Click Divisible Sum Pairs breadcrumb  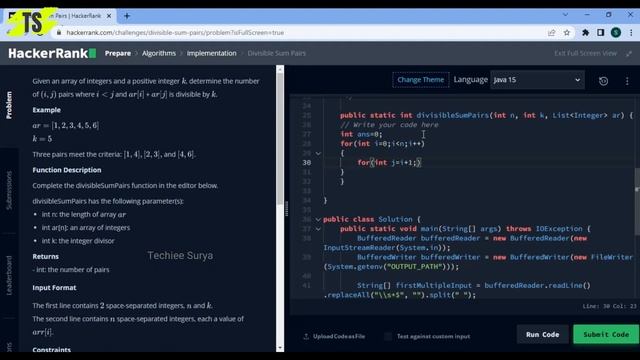(x=276, y=53)
